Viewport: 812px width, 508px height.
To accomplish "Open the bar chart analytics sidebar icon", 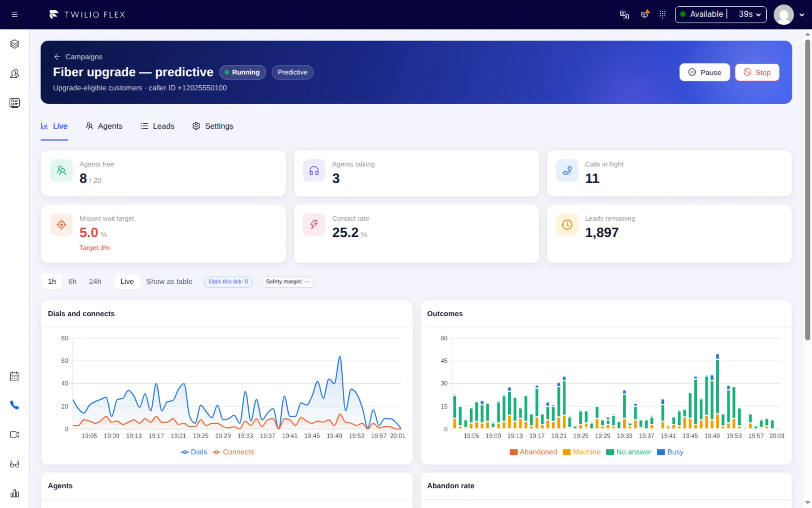I will [x=15, y=493].
